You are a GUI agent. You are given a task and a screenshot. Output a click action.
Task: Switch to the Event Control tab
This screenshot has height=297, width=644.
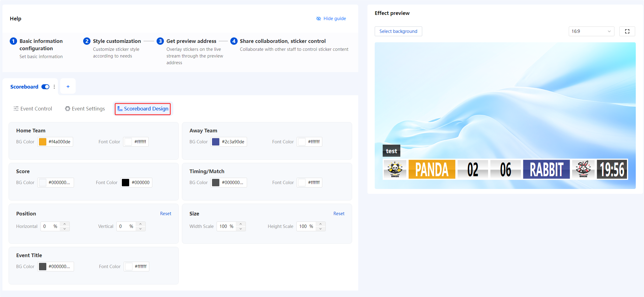click(33, 109)
